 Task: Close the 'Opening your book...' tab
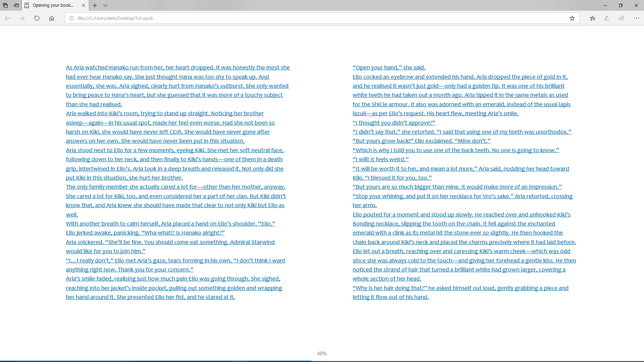(84, 5)
